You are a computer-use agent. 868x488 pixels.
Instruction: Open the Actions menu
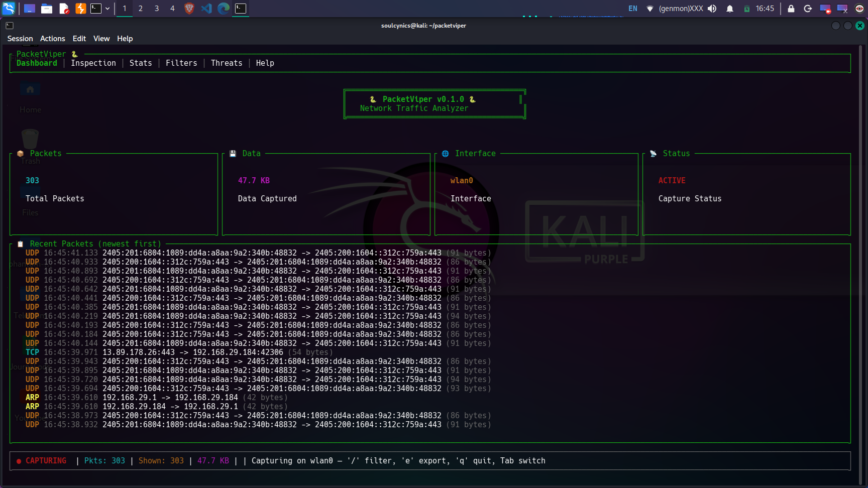(x=53, y=39)
